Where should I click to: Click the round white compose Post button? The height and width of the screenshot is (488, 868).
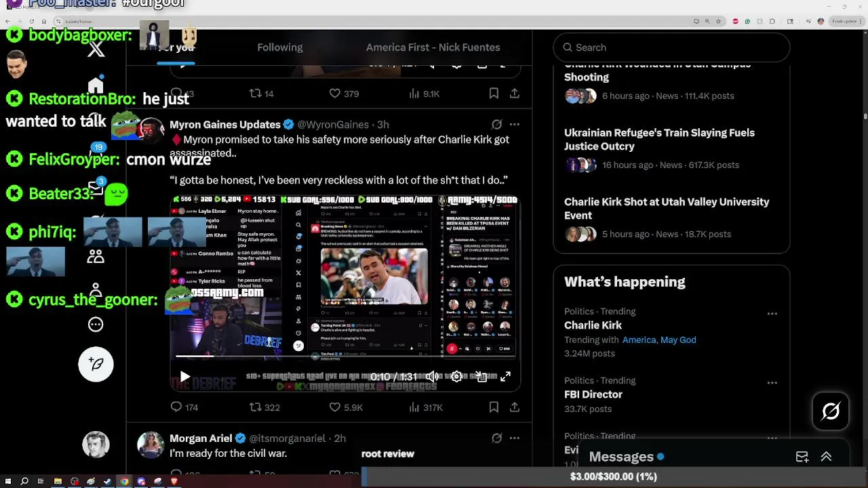tap(96, 365)
